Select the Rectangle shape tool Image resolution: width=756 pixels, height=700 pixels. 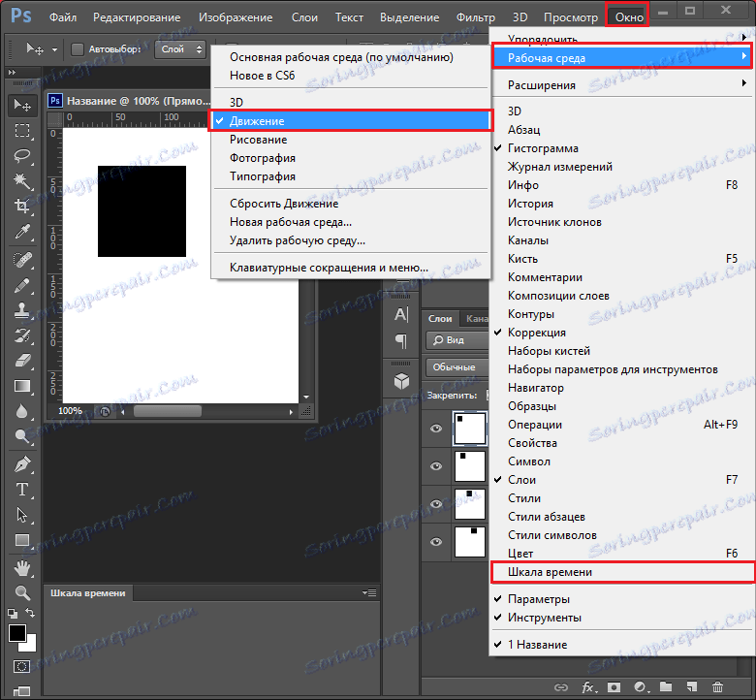(22, 540)
